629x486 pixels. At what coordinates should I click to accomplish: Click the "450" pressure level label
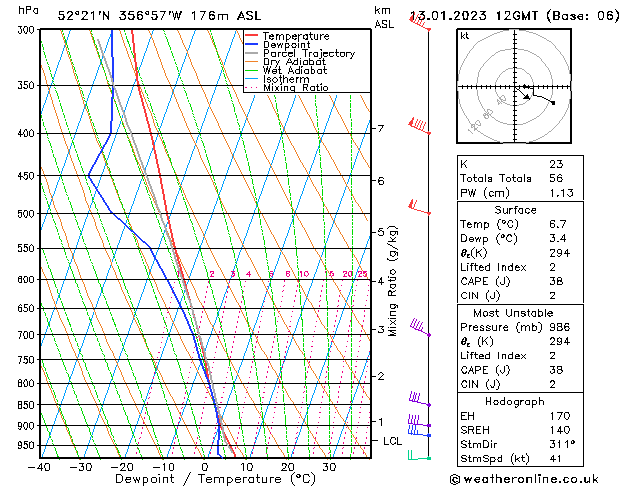coord(28,176)
